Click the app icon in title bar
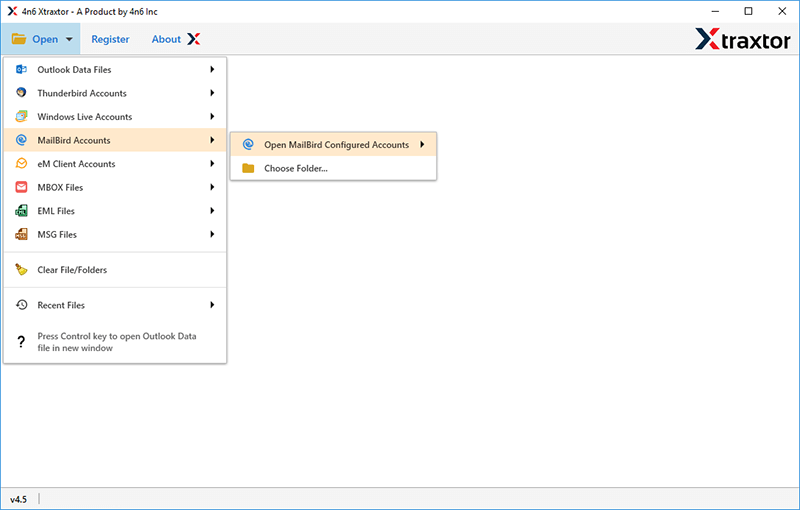This screenshot has width=800, height=510. pyautogui.click(x=12, y=11)
